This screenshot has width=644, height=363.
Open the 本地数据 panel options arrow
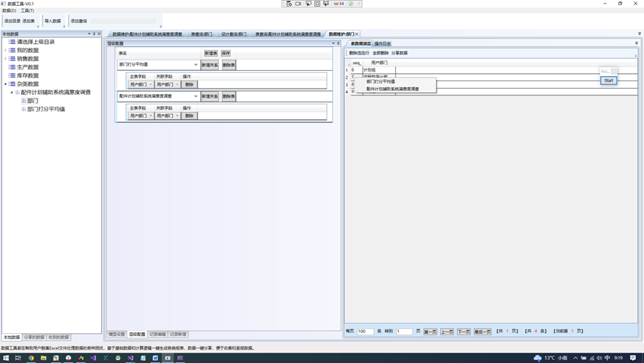pos(89,34)
